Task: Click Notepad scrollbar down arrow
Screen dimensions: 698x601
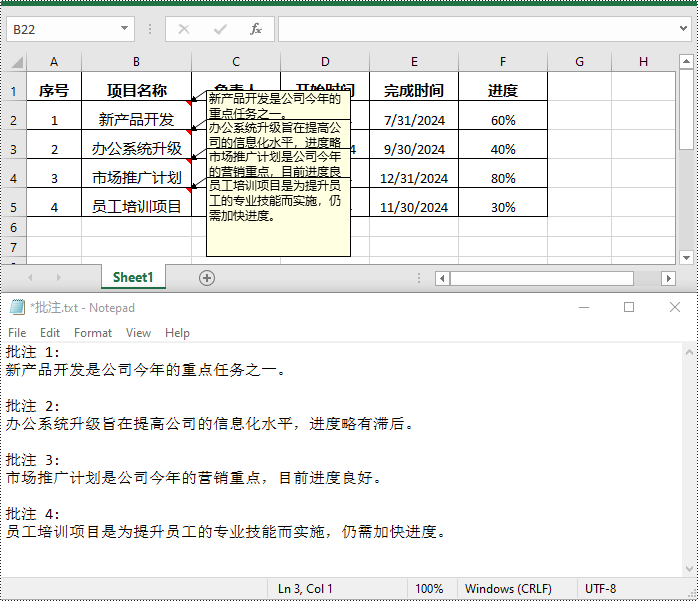Action: click(689, 569)
